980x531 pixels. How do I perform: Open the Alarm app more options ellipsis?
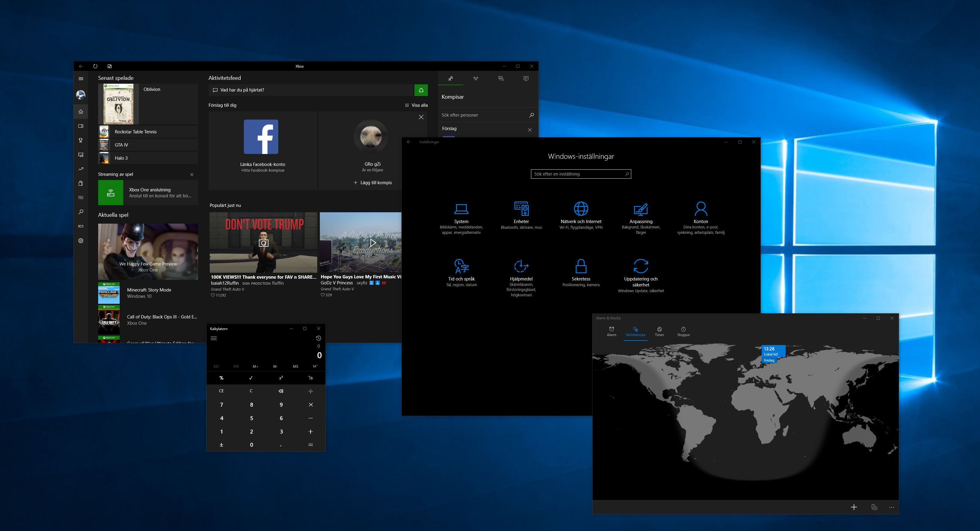pyautogui.click(x=891, y=507)
